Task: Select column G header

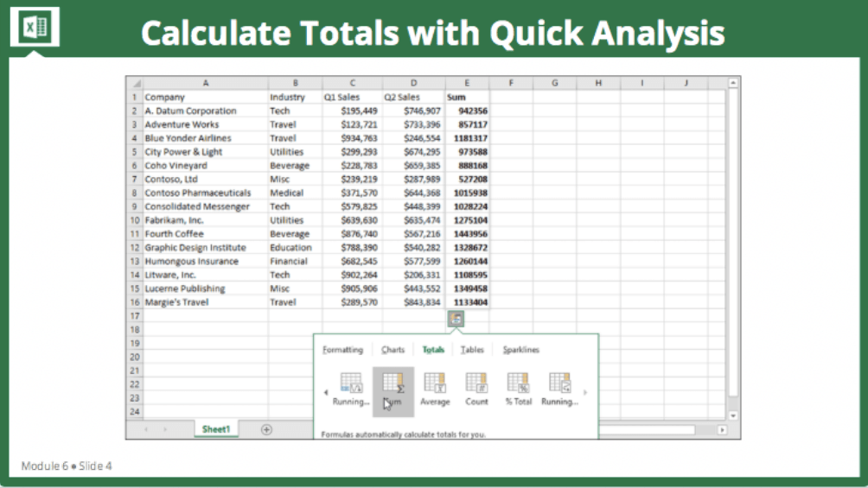Action: coord(555,83)
